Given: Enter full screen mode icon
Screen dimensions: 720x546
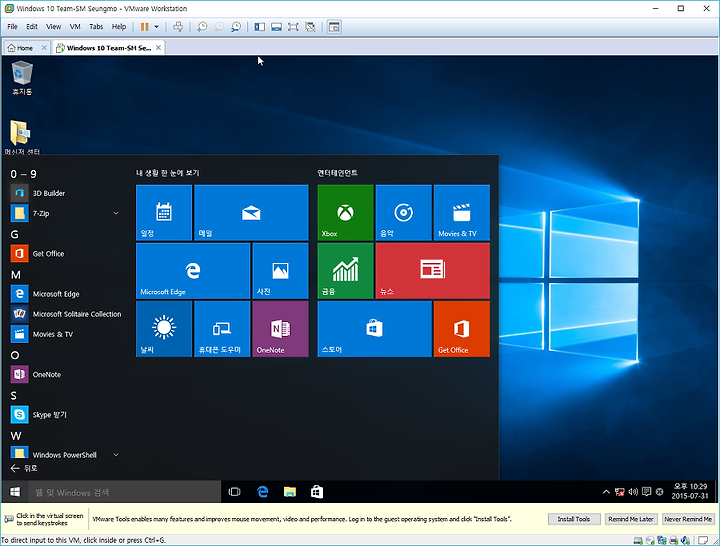Looking at the screenshot, I should coord(293,27).
